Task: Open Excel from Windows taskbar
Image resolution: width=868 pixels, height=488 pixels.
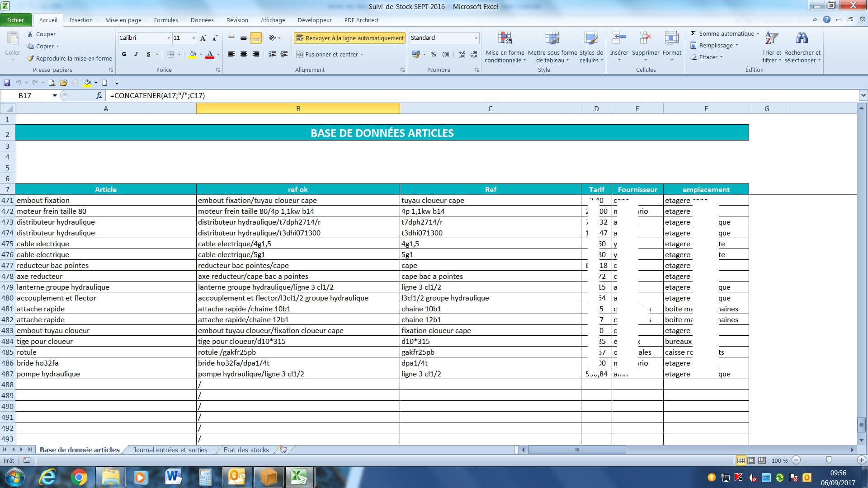Action: [299, 477]
